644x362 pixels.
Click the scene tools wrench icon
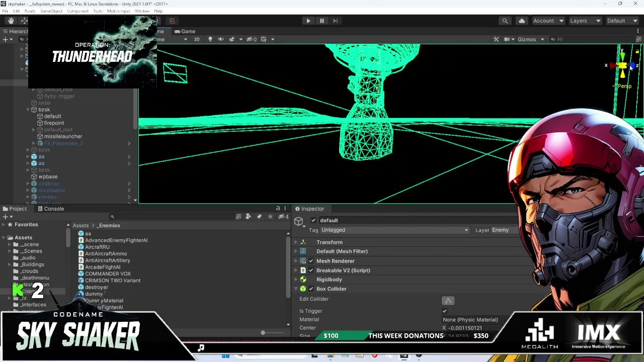pyautogui.click(x=496, y=39)
